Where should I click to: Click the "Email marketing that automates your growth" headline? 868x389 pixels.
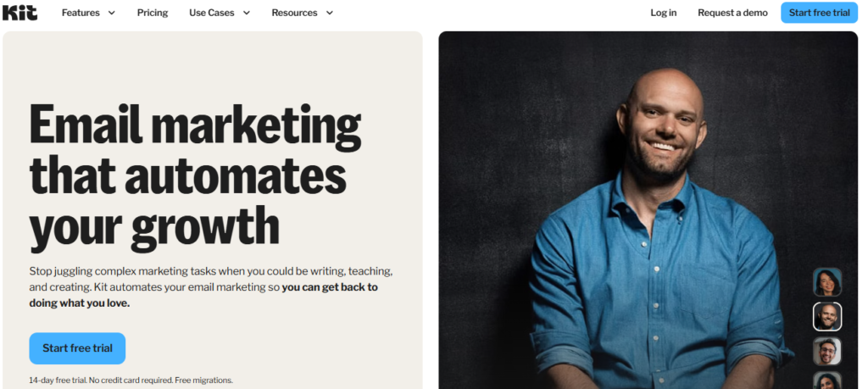(x=196, y=175)
